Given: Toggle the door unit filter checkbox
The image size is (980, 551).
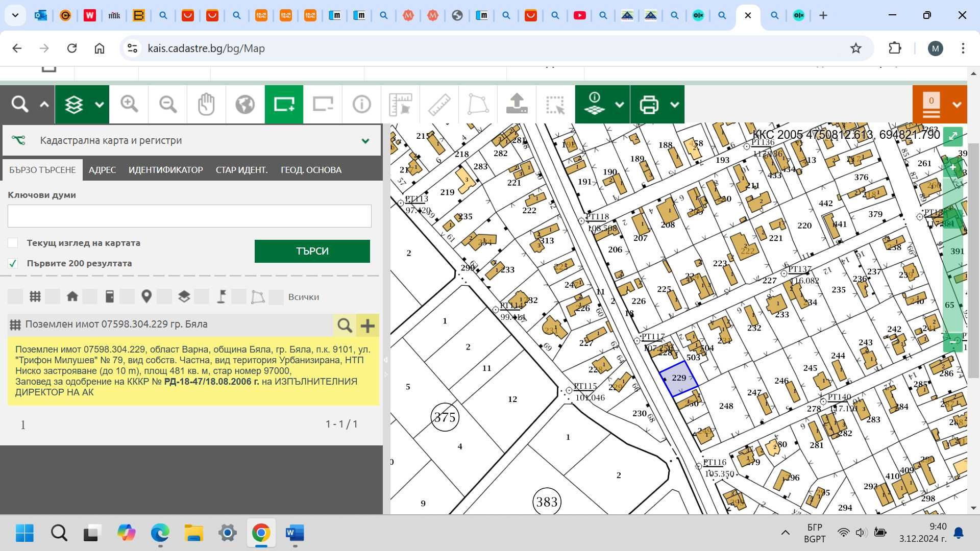Looking at the screenshot, I should point(90,296).
